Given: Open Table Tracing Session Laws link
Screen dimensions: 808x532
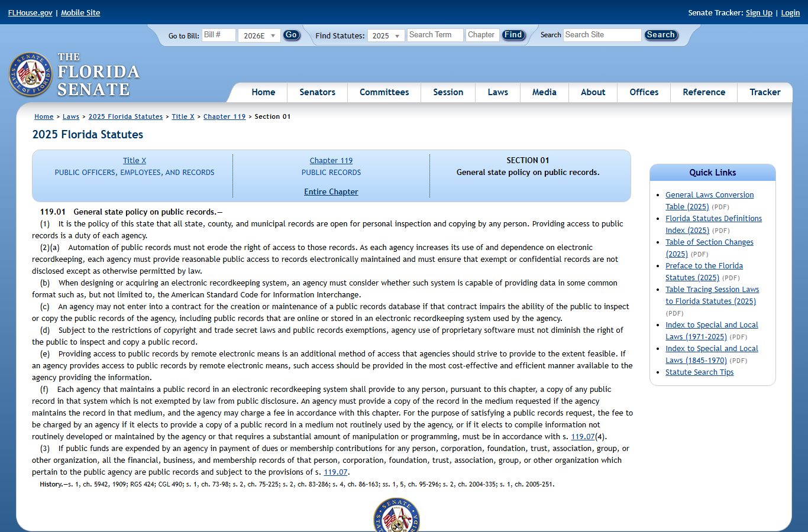Looking at the screenshot, I should pos(712,296).
